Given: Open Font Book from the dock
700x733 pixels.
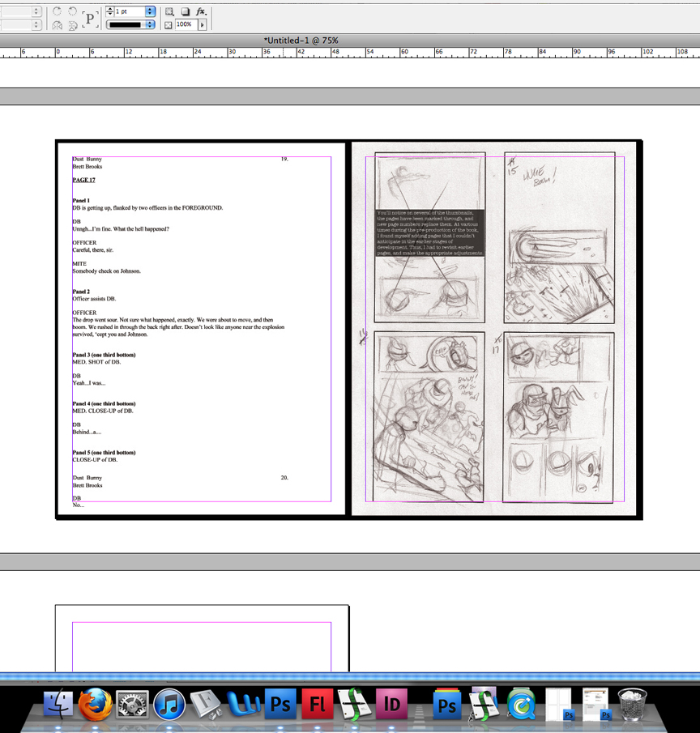Looking at the screenshot, I should [x=206, y=705].
